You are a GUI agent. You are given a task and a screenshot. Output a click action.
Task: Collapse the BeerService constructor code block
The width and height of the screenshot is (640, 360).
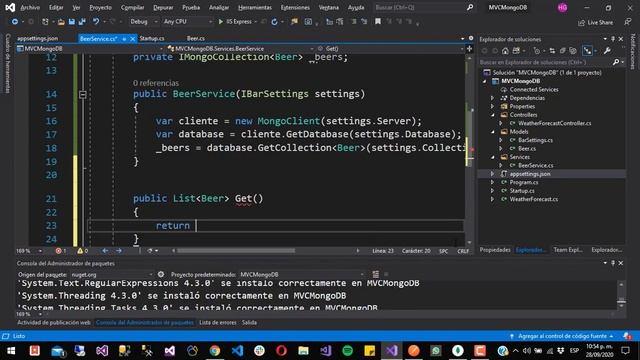click(x=83, y=94)
